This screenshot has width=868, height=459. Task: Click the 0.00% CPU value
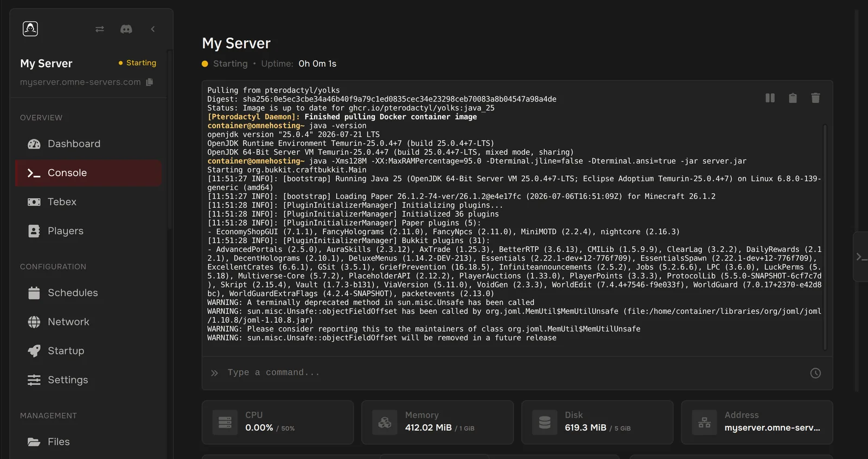point(259,428)
